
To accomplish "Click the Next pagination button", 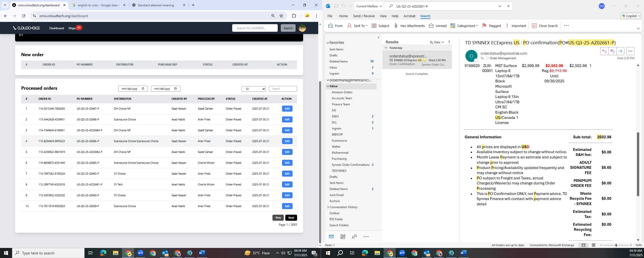I will tap(291, 218).
